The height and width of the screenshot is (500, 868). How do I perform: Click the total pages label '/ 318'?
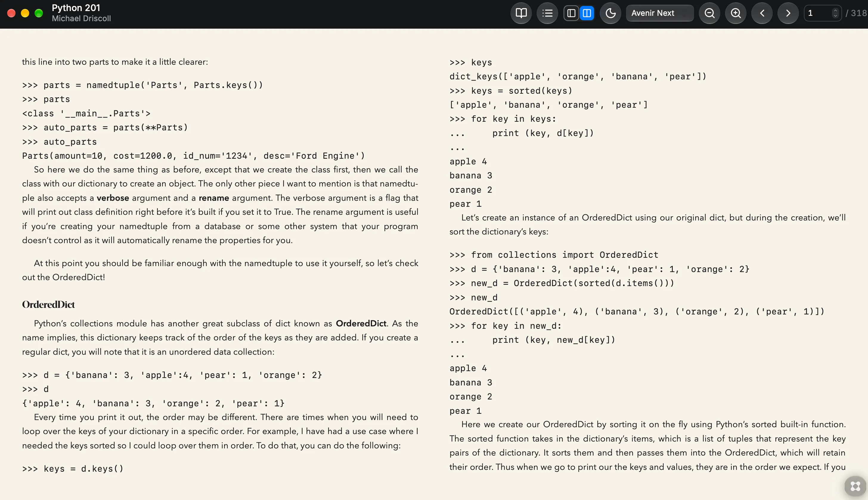(x=856, y=13)
